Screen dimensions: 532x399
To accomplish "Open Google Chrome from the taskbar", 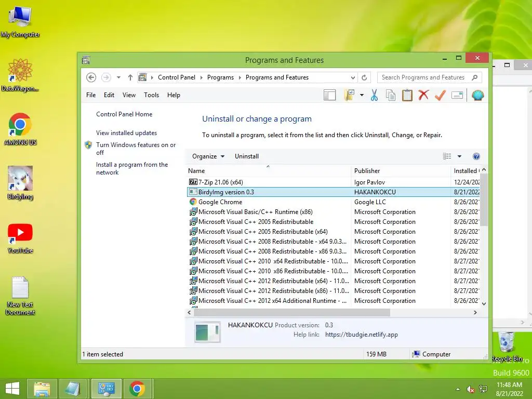I will tap(137, 389).
